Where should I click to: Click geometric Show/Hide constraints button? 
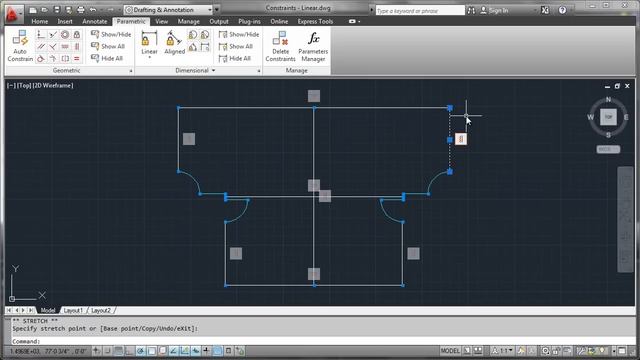coord(111,34)
